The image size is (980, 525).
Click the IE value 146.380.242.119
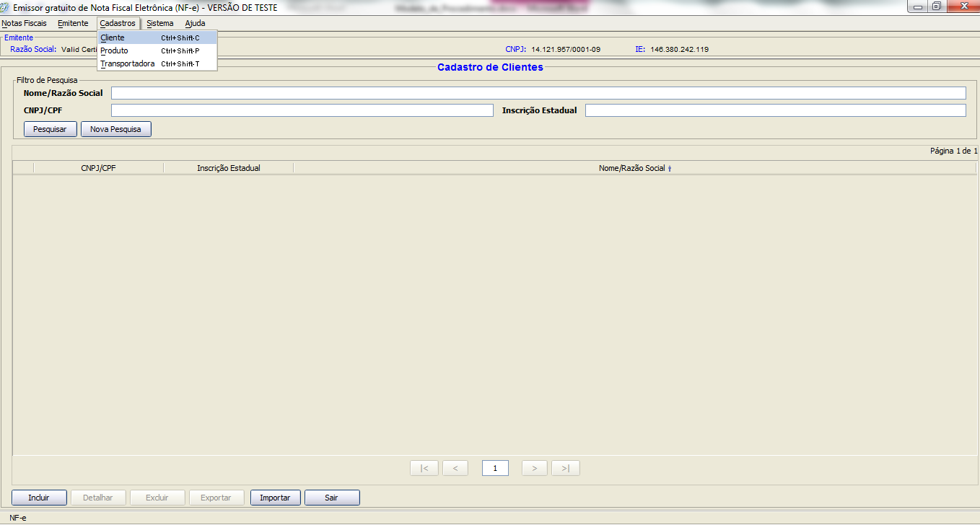coord(679,50)
